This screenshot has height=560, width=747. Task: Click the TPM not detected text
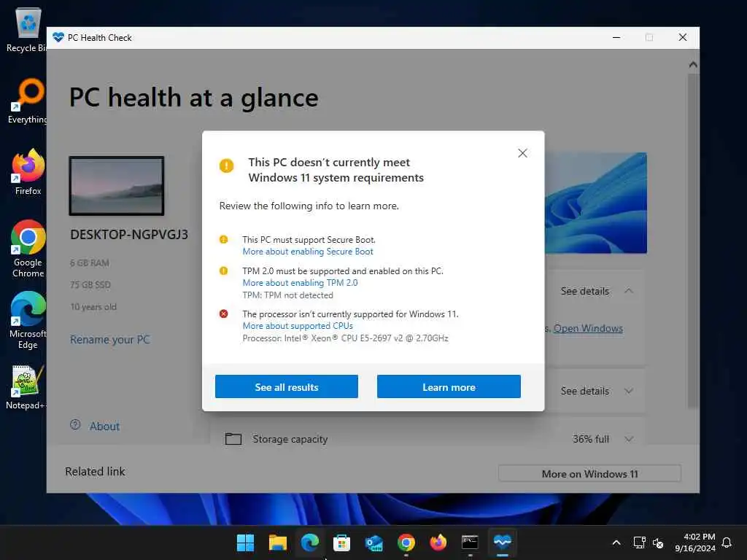(x=287, y=295)
